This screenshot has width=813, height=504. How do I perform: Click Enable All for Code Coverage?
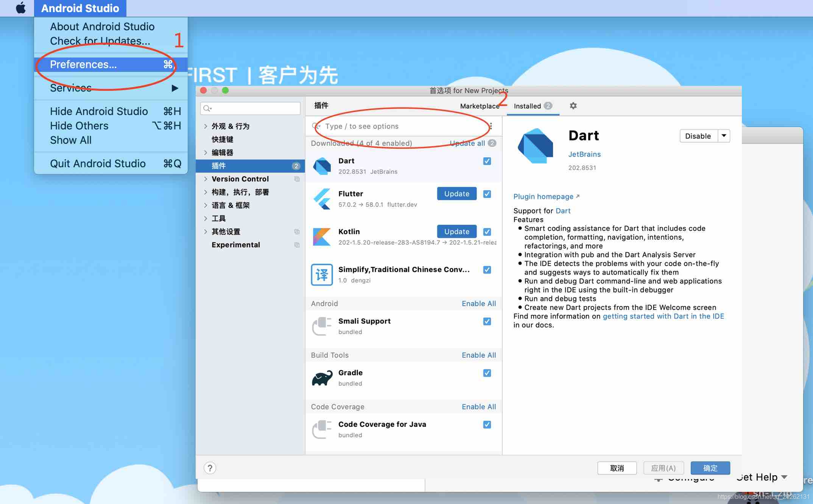tap(479, 407)
